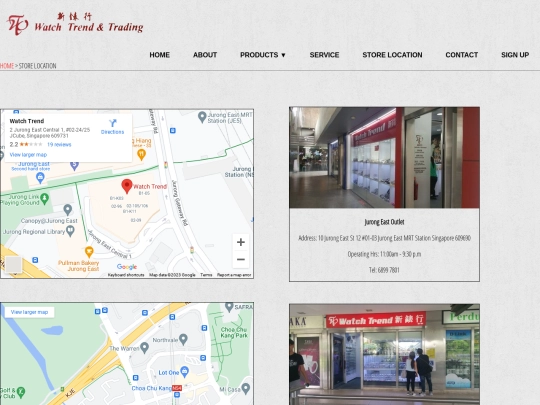
Task: Click the HOME breadcrumb link
Action: (x=7, y=66)
